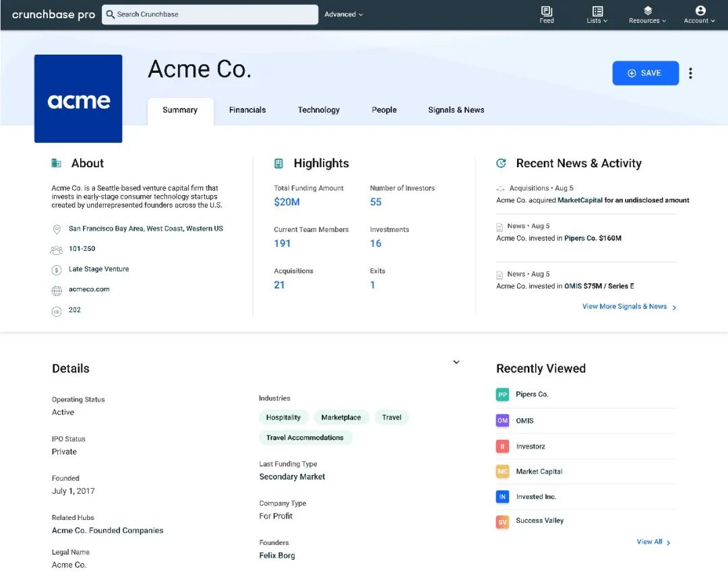Open the Late Stage Venture link
The width and height of the screenshot is (728, 578).
(99, 269)
